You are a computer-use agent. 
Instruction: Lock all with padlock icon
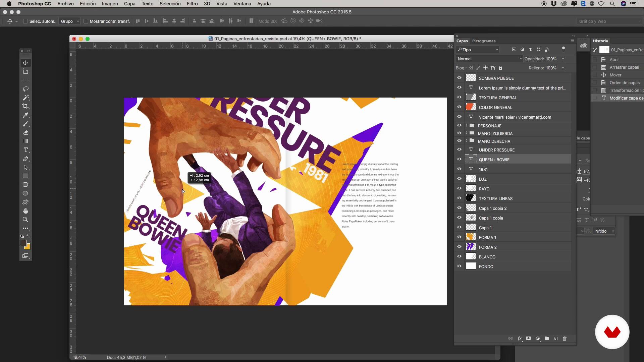click(x=500, y=68)
